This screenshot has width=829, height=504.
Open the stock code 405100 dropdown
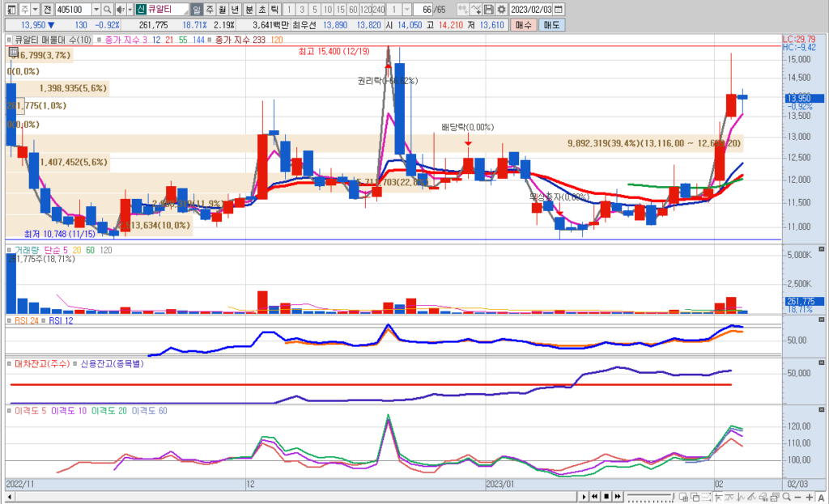coord(96,9)
